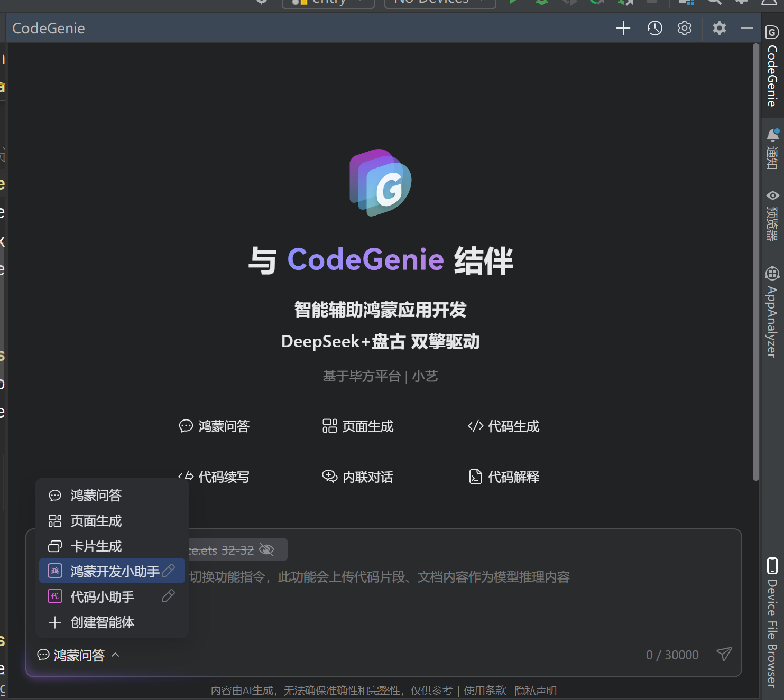
Task: Click the CodeGenie panel vertical scrollbar
Action: click(x=756, y=262)
